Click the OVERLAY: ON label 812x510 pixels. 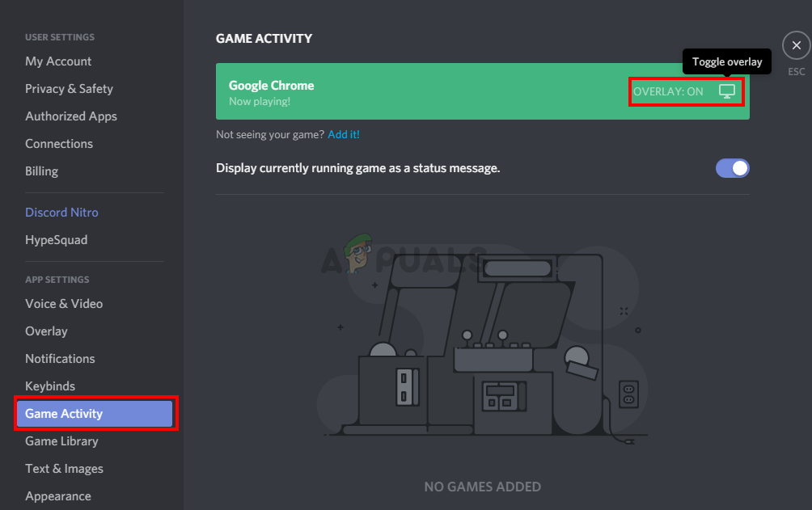tap(668, 91)
